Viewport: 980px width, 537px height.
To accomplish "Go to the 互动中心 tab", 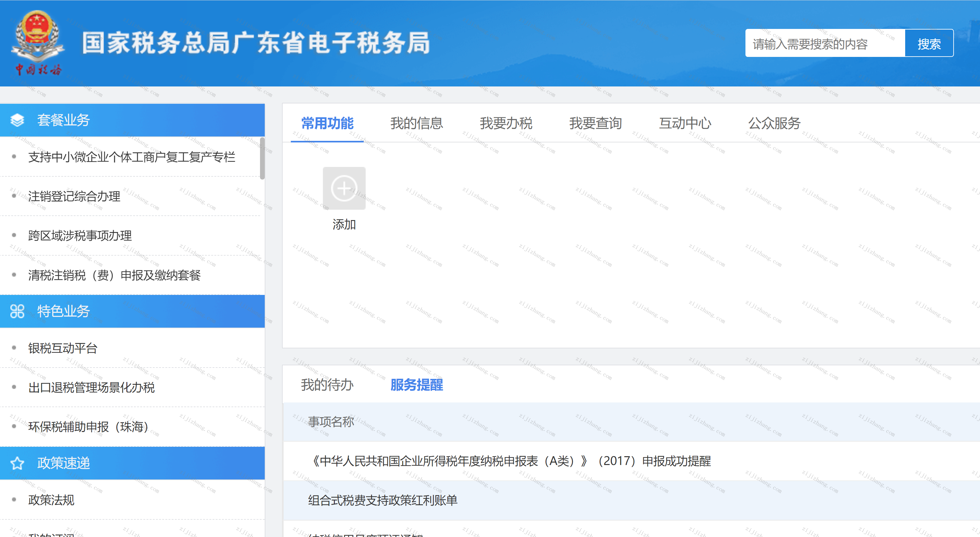I will (x=685, y=124).
